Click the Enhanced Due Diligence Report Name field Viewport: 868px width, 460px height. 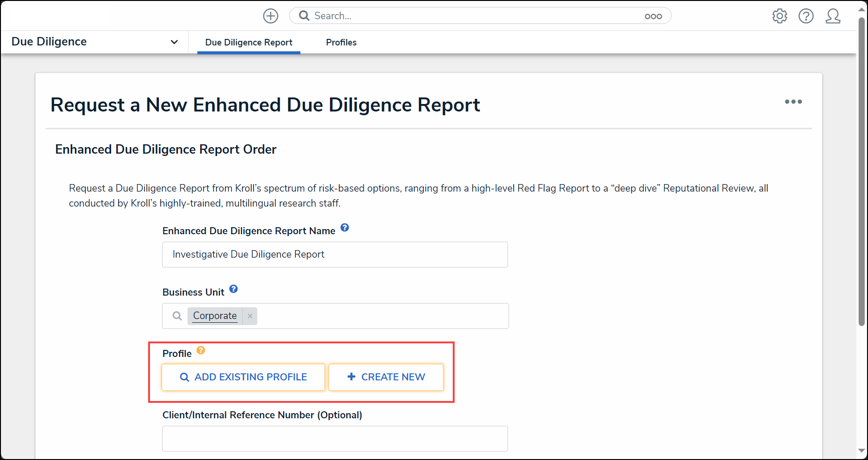coord(335,254)
